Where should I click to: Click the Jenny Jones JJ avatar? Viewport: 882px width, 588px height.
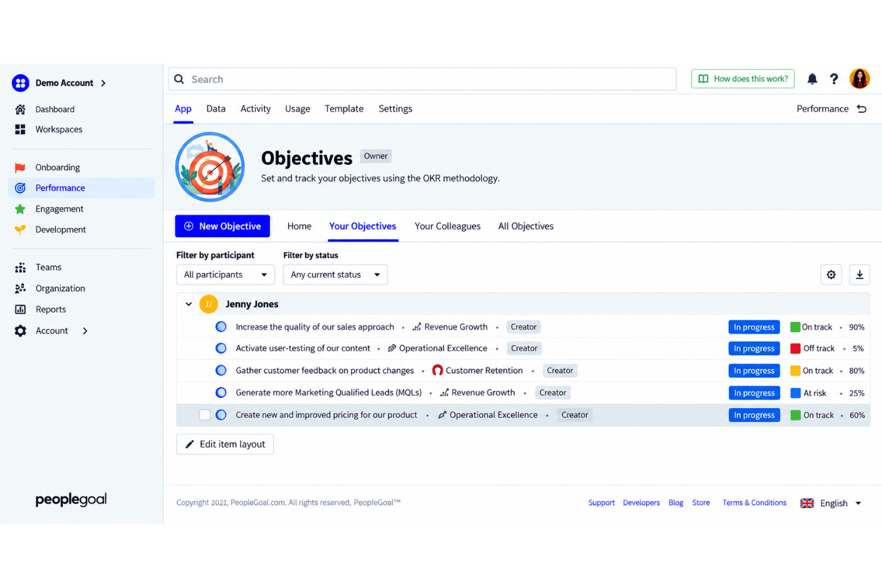pyautogui.click(x=209, y=304)
